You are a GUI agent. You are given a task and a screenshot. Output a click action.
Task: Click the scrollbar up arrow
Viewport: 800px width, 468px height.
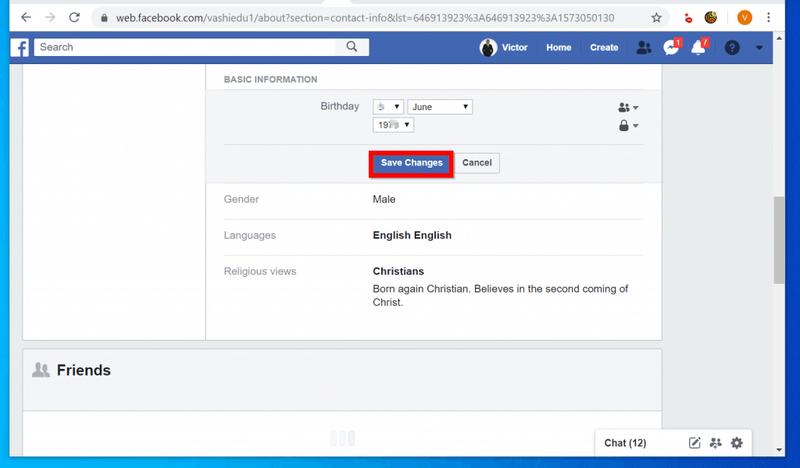[x=779, y=38]
